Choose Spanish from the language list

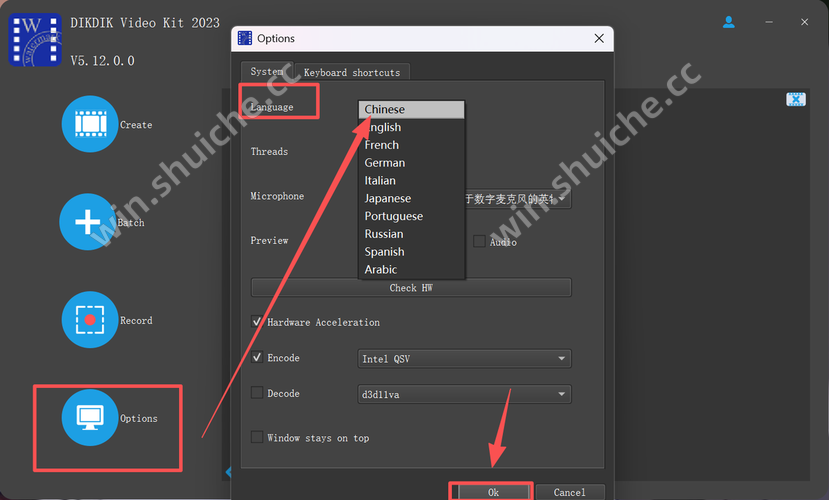pos(411,252)
